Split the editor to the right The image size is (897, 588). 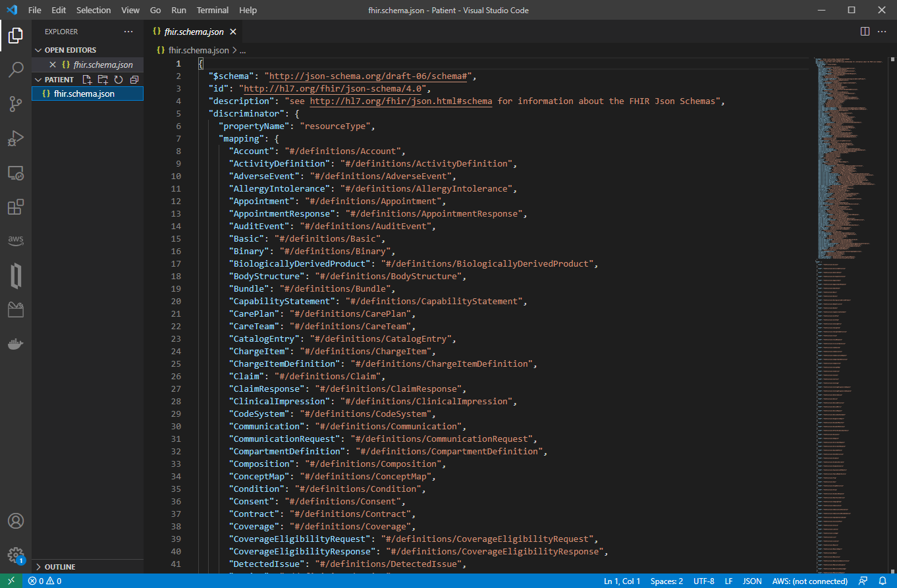(865, 32)
